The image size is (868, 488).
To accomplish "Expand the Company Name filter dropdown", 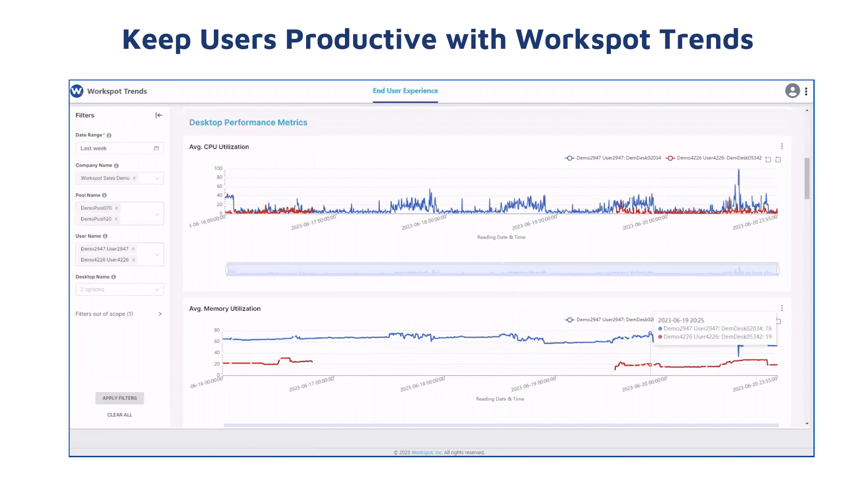I will pos(157,178).
